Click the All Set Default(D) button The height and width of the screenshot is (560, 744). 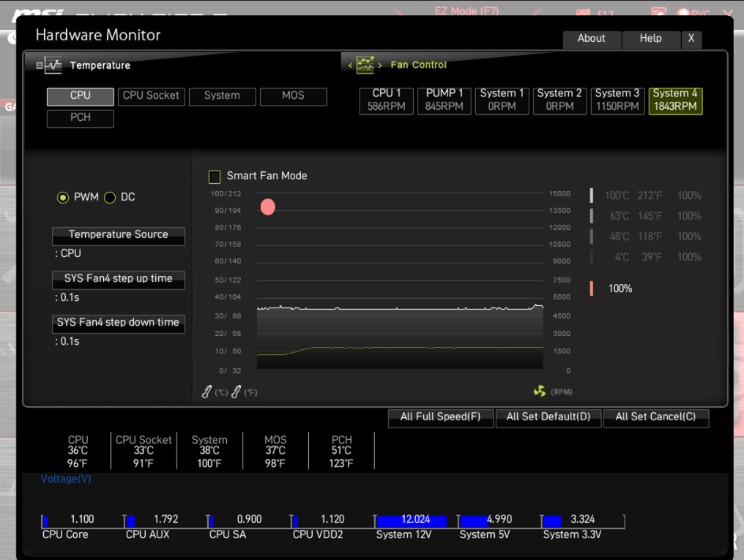point(548,417)
